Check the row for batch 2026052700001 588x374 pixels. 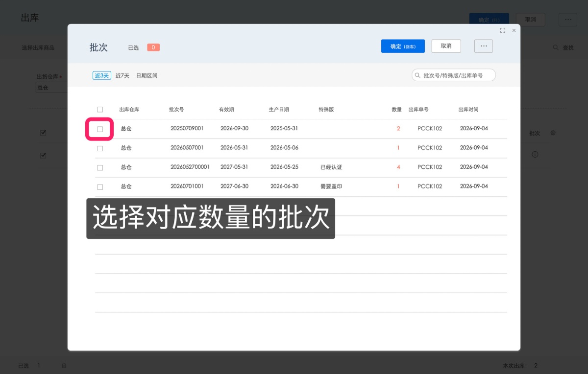[x=100, y=167]
